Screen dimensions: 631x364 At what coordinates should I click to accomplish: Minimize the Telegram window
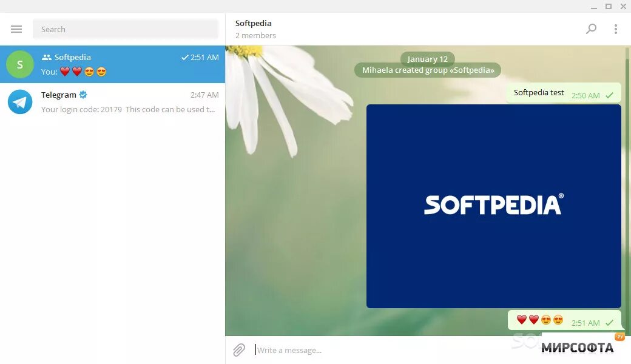(x=594, y=7)
